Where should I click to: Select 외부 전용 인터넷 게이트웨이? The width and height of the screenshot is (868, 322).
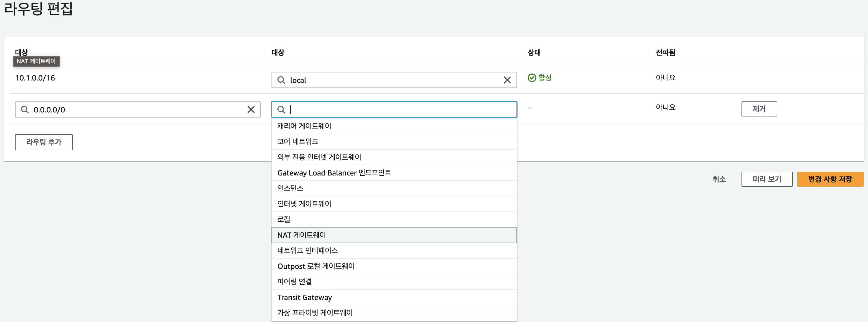click(394, 157)
